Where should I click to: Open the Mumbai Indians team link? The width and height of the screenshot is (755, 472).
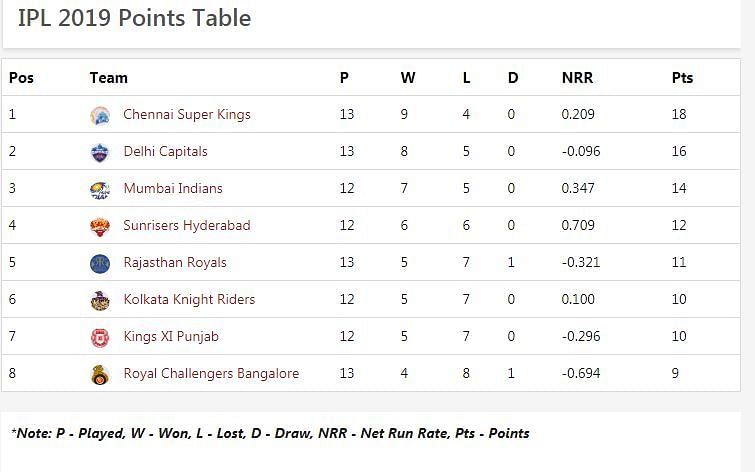[x=172, y=189]
